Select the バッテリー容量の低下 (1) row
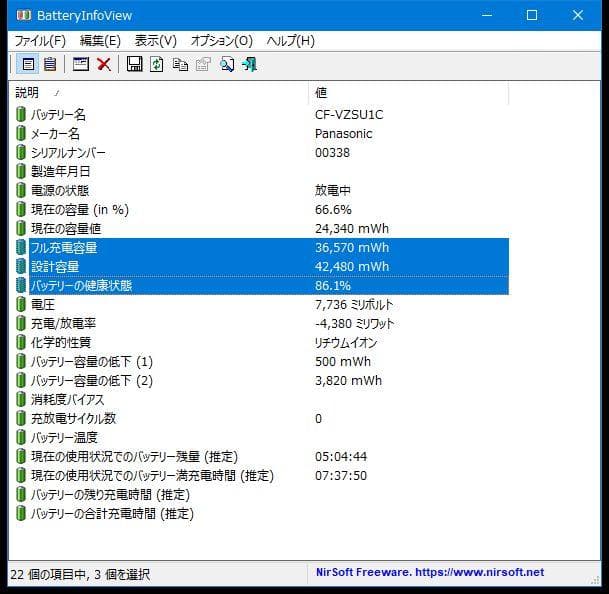Screen dimensions: 609x594 pos(263,362)
